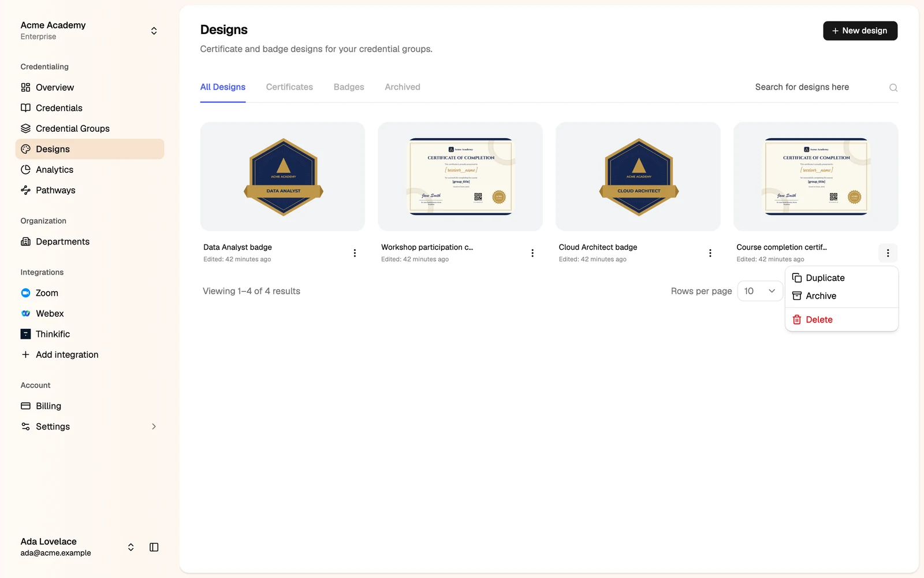Choose Delete from the context menu
Image resolution: width=924 pixels, height=578 pixels.
(x=841, y=320)
